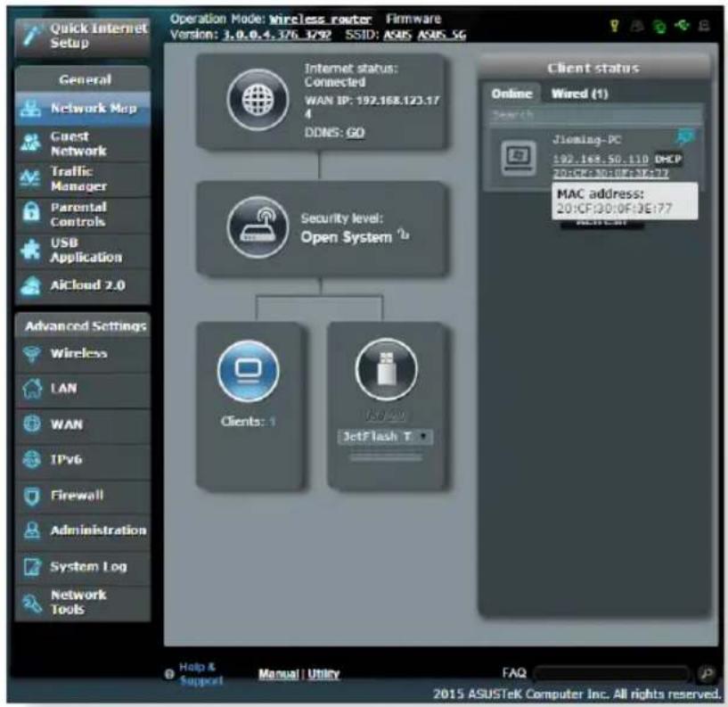The width and height of the screenshot is (728, 707).
Task: Switch to the Wired (1) tab
Action: click(x=579, y=94)
